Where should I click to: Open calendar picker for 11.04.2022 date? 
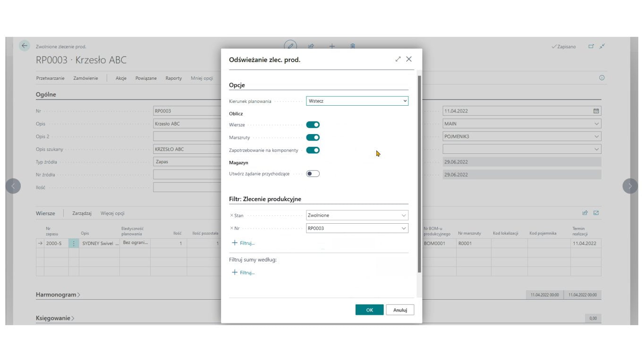tap(596, 111)
